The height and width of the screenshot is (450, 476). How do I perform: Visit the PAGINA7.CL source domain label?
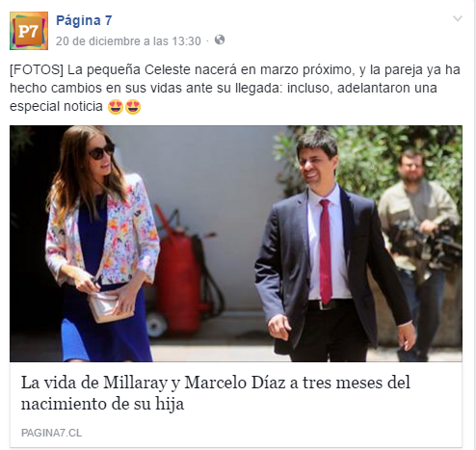coord(51,433)
